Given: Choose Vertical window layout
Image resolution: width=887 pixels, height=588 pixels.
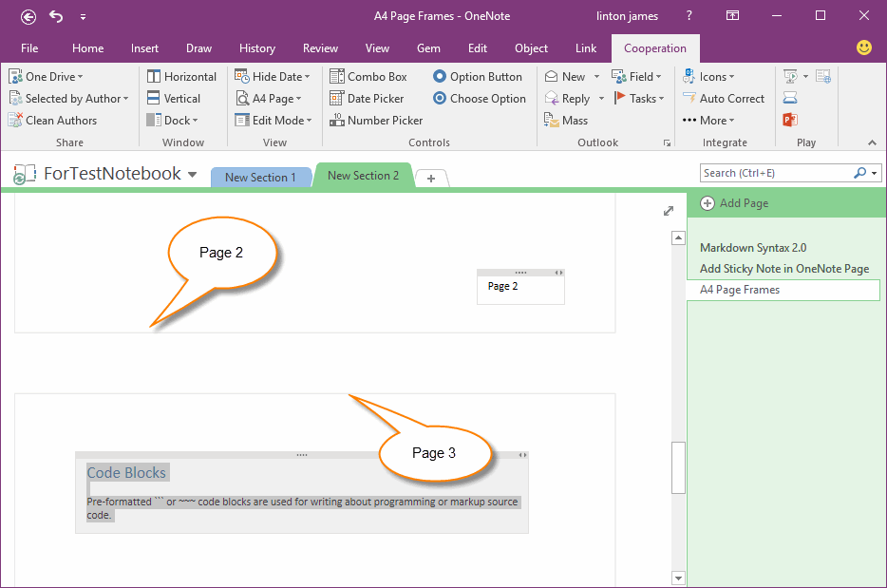Looking at the screenshot, I should click(x=174, y=99).
